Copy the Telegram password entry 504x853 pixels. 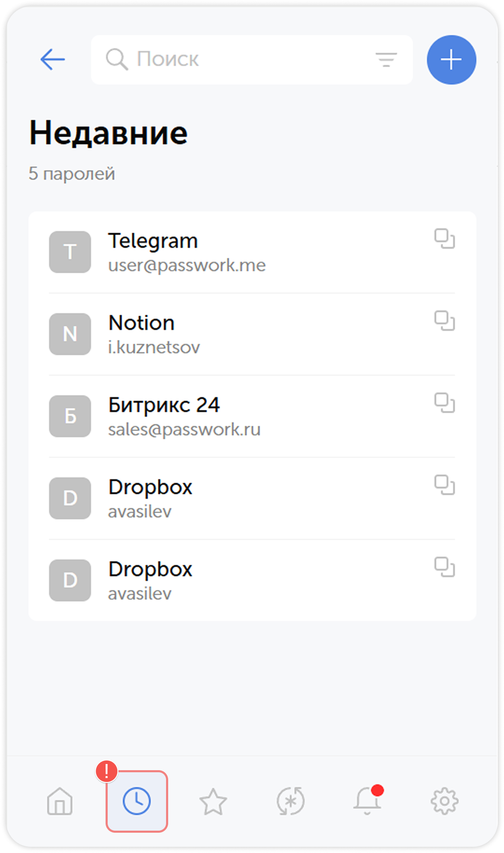pyautogui.click(x=444, y=239)
